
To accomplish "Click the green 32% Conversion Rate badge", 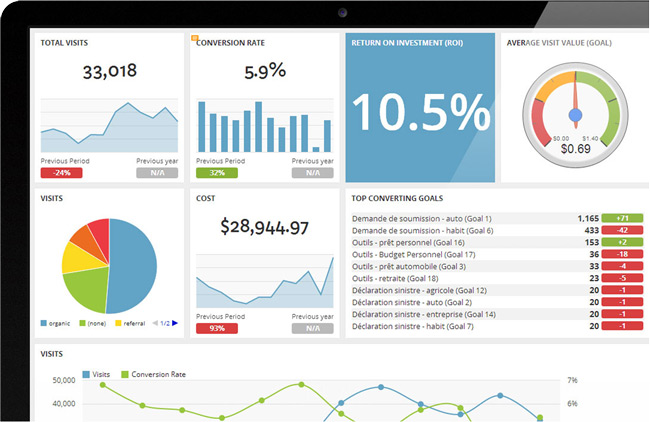I will point(216,172).
